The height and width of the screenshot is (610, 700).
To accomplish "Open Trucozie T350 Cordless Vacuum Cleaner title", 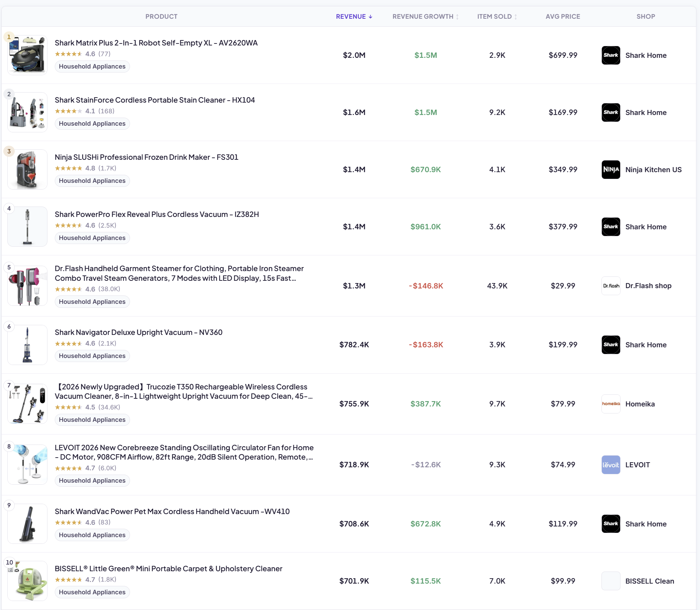I will tap(184, 391).
